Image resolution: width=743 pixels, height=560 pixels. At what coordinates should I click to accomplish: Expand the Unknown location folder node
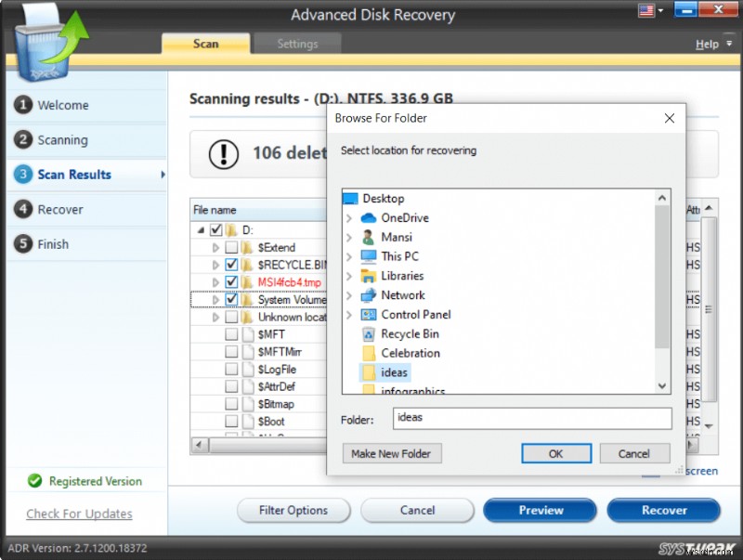(215, 317)
